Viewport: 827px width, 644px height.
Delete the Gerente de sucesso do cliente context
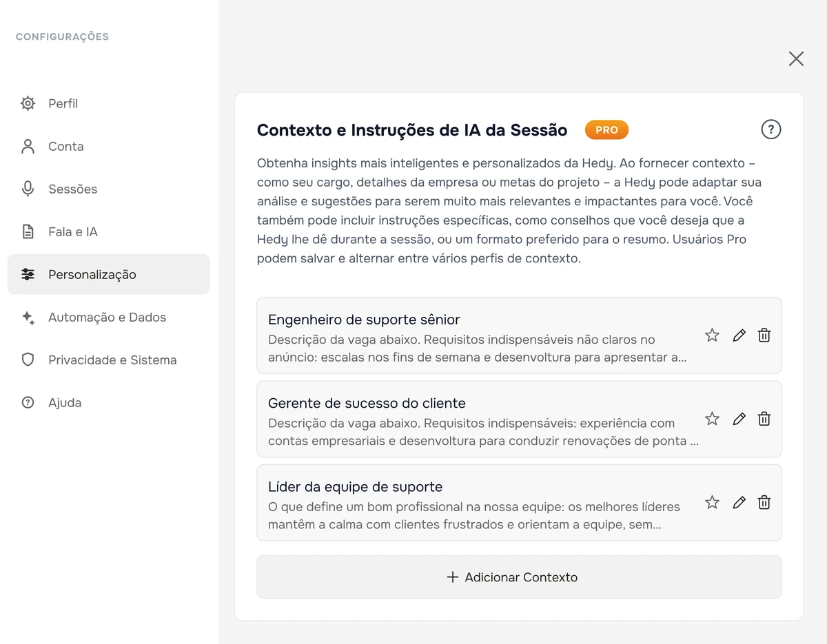click(x=764, y=419)
